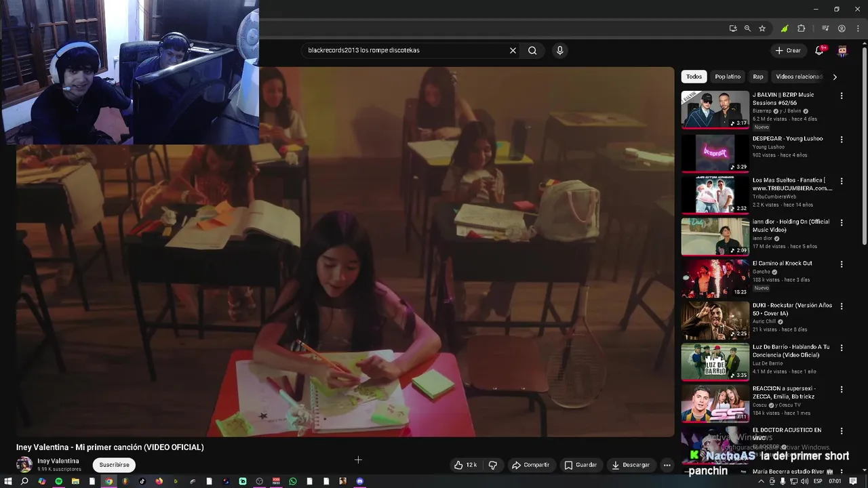
Task: Dislike the video with thumbs down
Action: [x=493, y=465]
